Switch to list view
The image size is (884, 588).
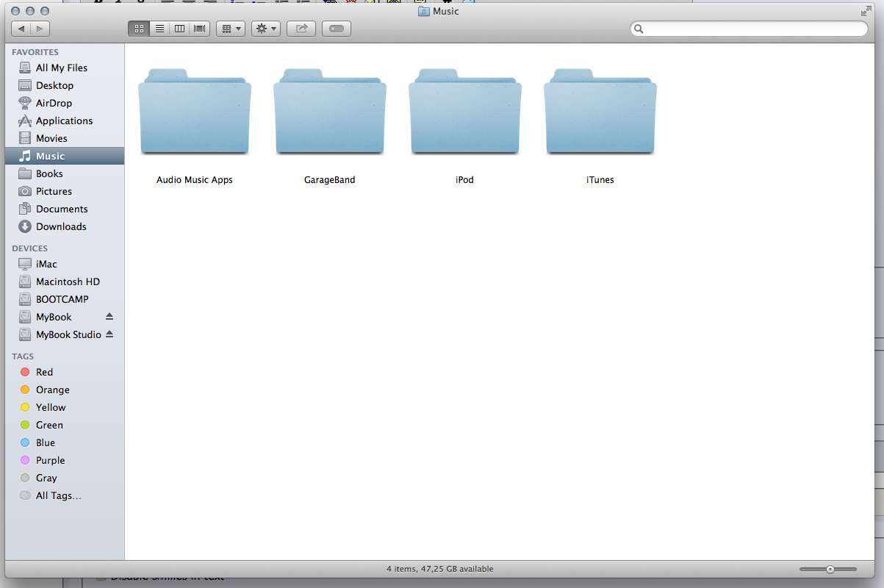pyautogui.click(x=159, y=29)
